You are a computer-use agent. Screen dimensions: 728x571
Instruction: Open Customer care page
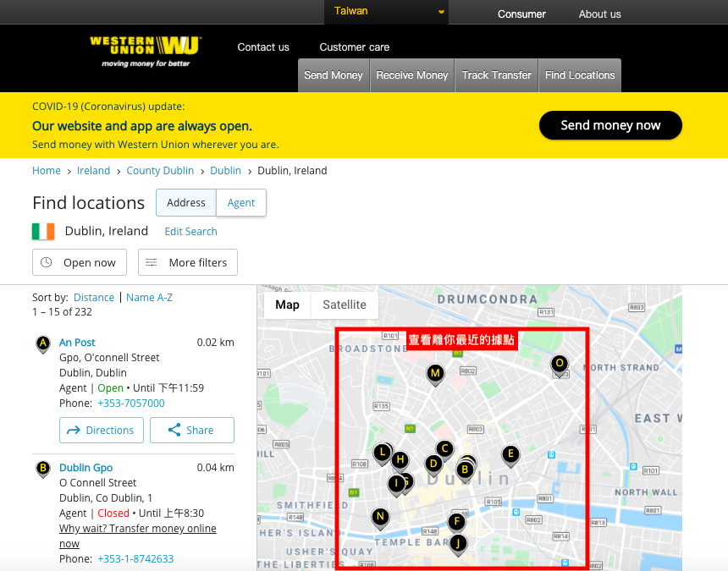[x=354, y=47]
